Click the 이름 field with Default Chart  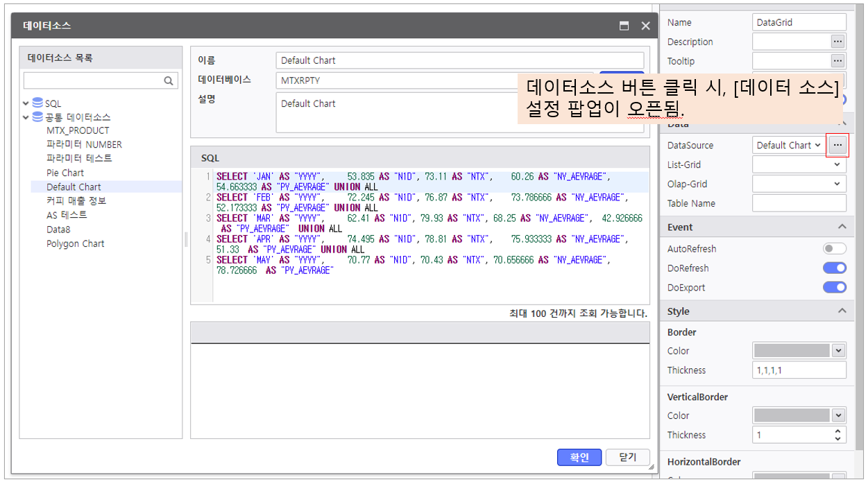[459, 60]
